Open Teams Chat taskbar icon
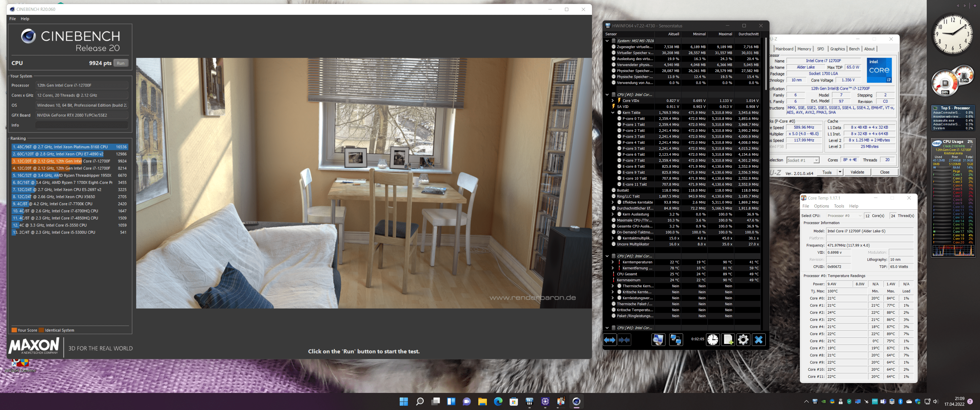 click(x=467, y=402)
